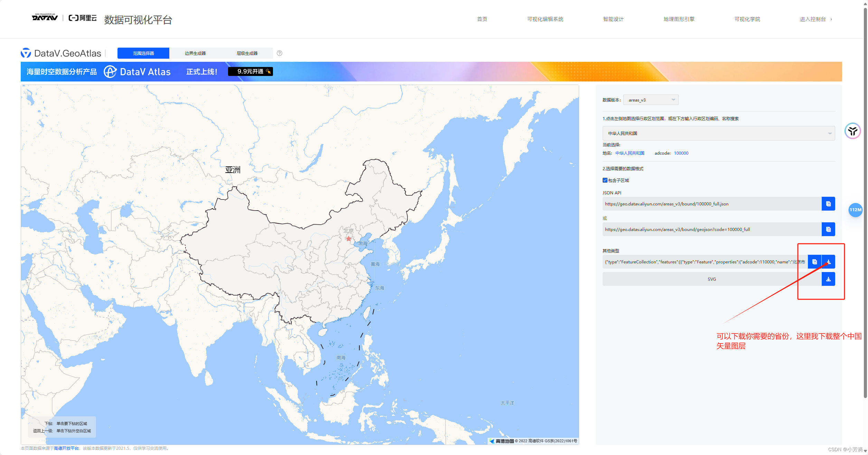Click the 下钻: 单击要下钻的区域 legend text
This screenshot has height=455, width=868.
[66, 424]
